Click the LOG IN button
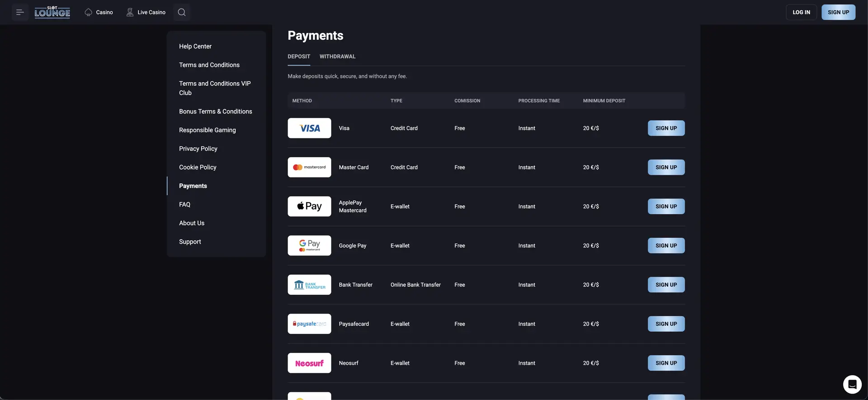This screenshot has height=400, width=868. click(801, 12)
